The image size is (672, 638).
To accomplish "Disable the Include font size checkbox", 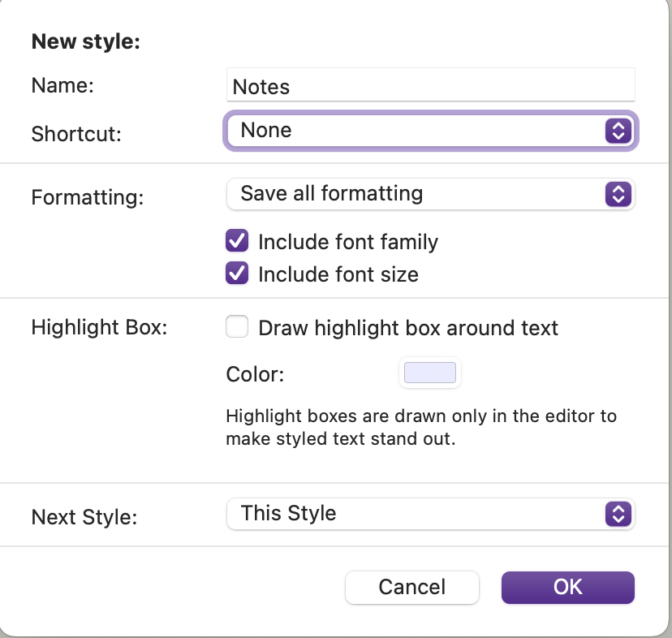I will [237, 274].
